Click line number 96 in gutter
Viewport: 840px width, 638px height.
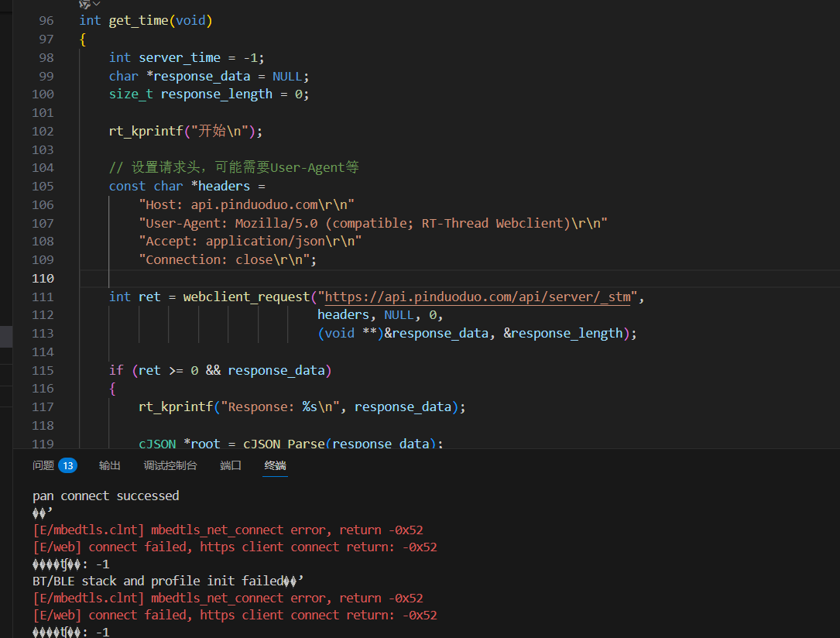click(46, 21)
